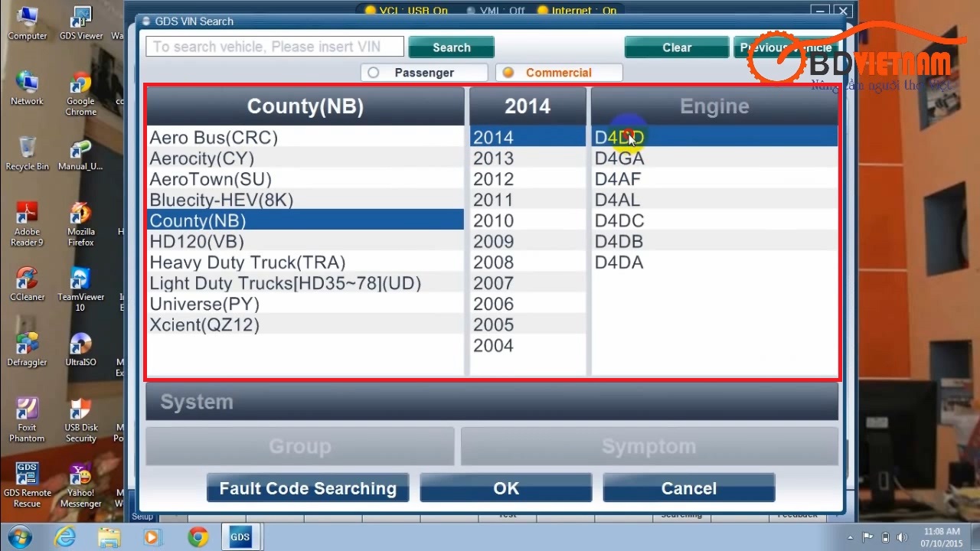Open the GDS Viewer desktop icon
Screen dimensions: 980x551
click(80, 23)
